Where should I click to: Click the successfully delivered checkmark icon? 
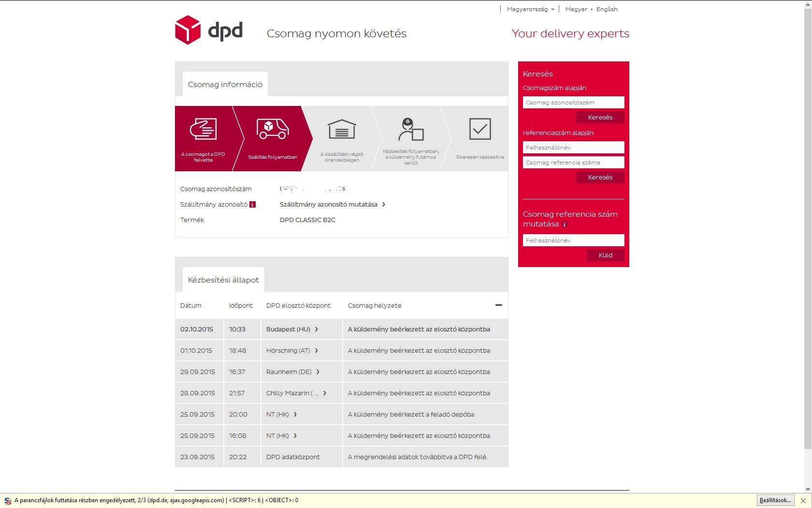pyautogui.click(x=480, y=129)
